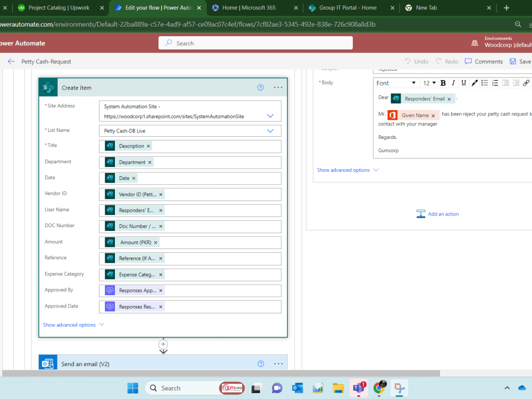The width and height of the screenshot is (532, 399).
Task: Click the back arrow beside Petty Cash-Request
Action: (11, 61)
